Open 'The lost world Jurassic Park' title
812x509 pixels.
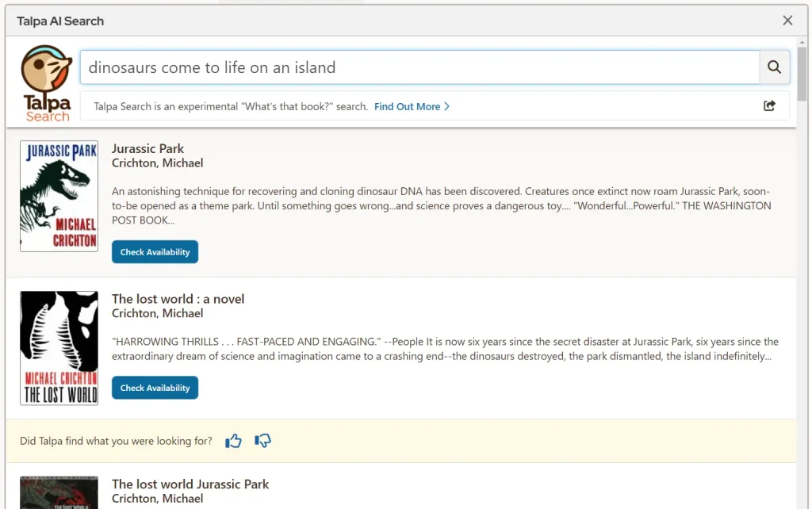pyautogui.click(x=190, y=484)
